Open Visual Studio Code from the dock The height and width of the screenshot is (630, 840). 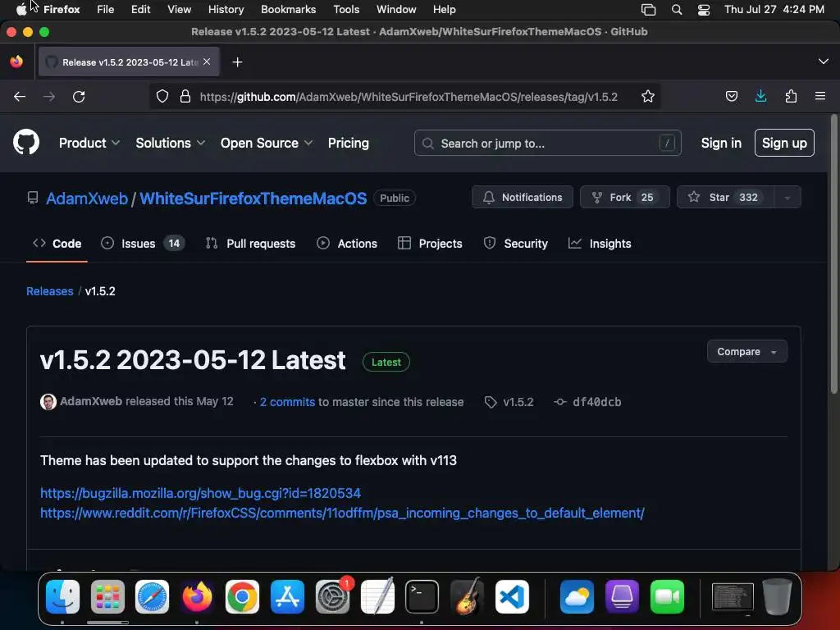(x=512, y=596)
